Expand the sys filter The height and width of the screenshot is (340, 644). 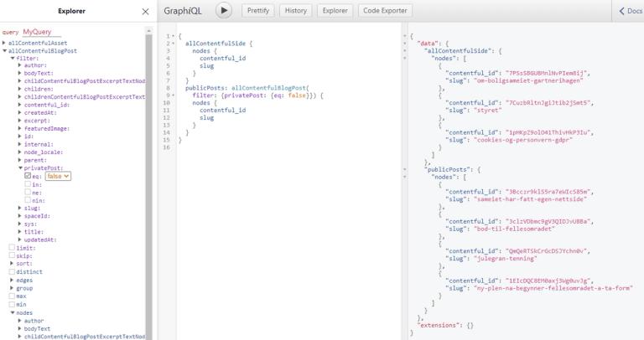tap(20, 224)
